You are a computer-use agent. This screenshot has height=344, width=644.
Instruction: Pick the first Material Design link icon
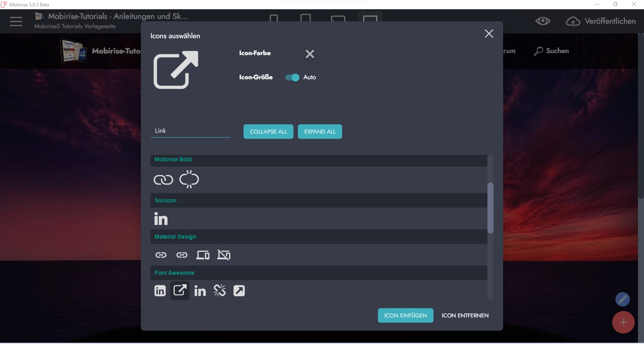(x=161, y=255)
